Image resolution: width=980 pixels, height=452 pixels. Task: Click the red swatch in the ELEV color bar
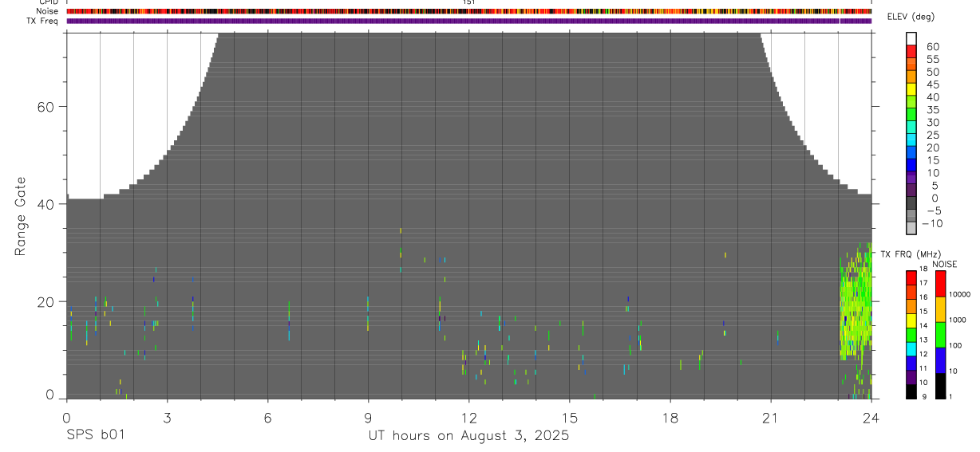(x=911, y=50)
